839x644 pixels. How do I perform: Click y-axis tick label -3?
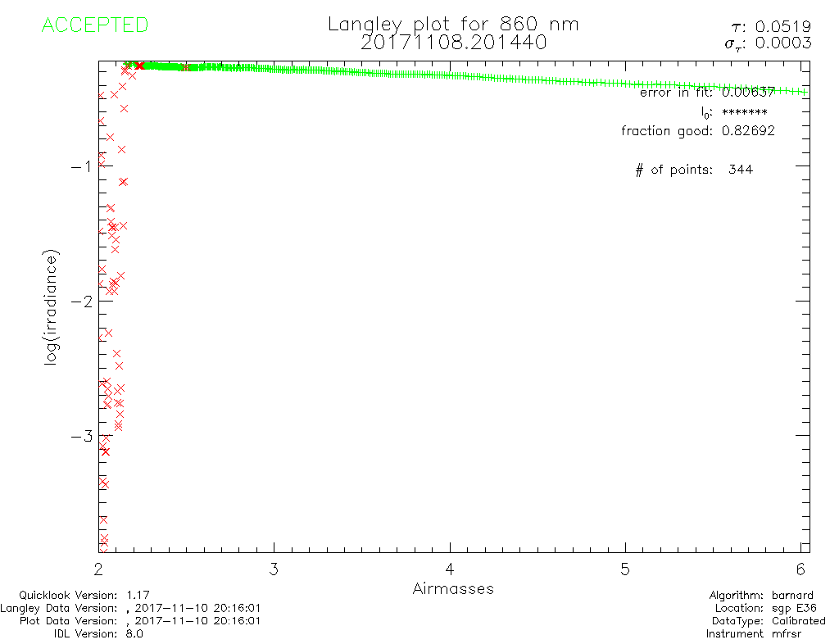point(80,435)
